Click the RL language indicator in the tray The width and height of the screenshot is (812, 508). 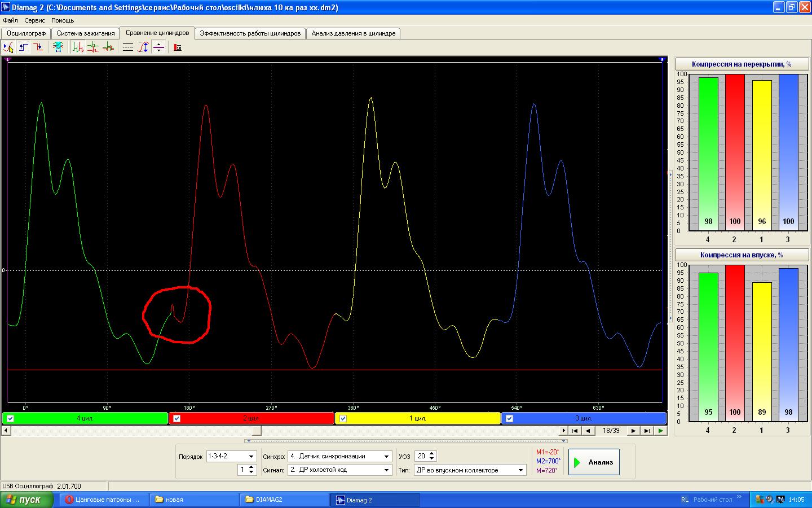pyautogui.click(x=685, y=500)
